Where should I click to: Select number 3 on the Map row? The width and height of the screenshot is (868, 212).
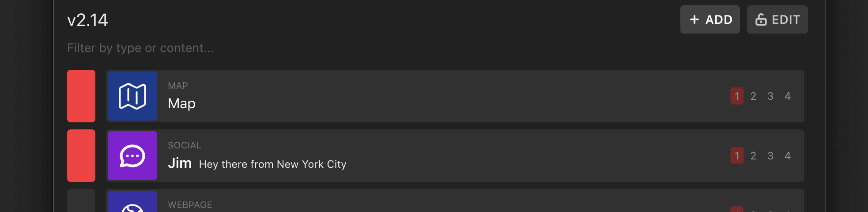point(770,96)
